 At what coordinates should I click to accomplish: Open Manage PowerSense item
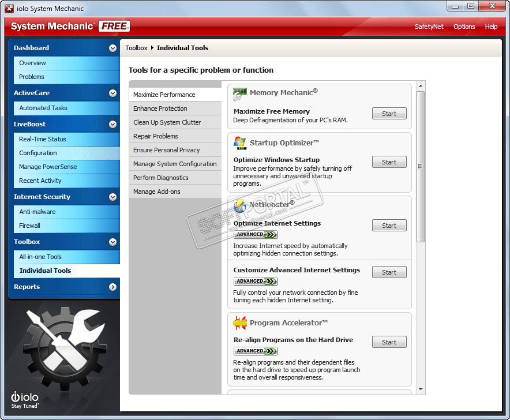tap(67, 167)
